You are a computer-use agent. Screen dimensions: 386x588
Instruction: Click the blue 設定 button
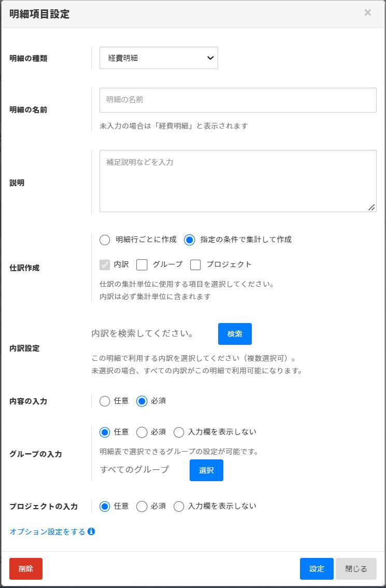tap(317, 569)
